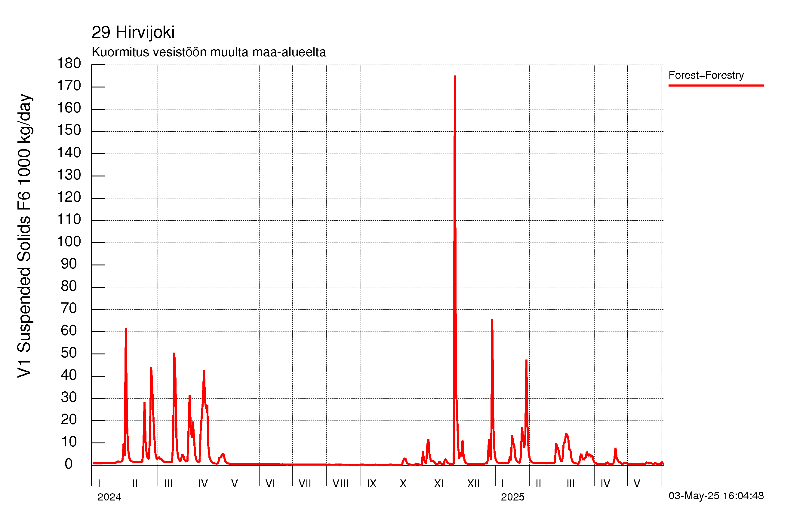
Task: Click the y-axis value 0
Action: point(69,464)
